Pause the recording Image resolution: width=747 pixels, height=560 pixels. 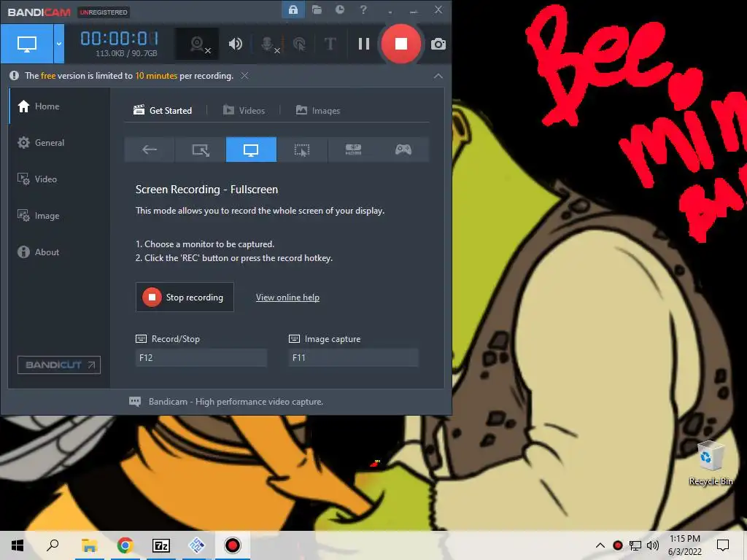click(364, 44)
